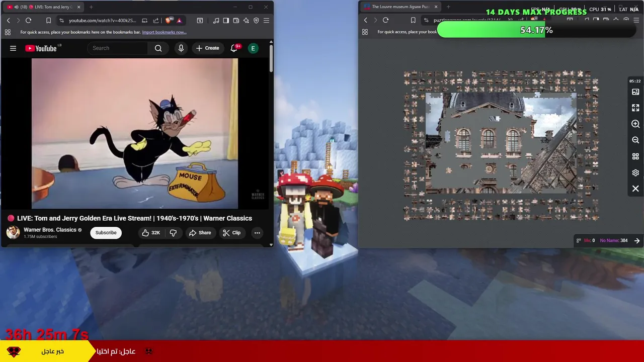644x362 pixels.
Task: Open YouTube notifications bell
Action: (234, 48)
